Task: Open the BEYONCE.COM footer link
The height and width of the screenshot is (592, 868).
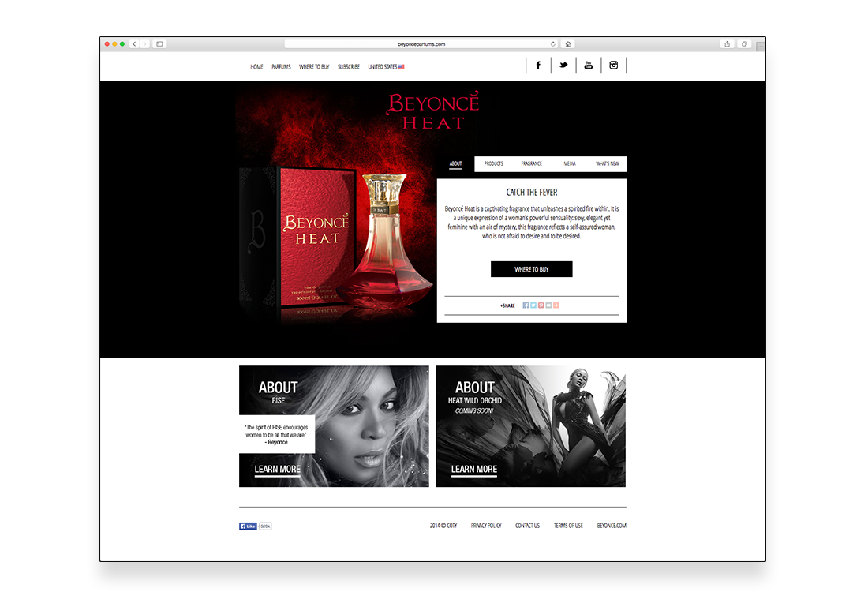Action: coord(612,526)
